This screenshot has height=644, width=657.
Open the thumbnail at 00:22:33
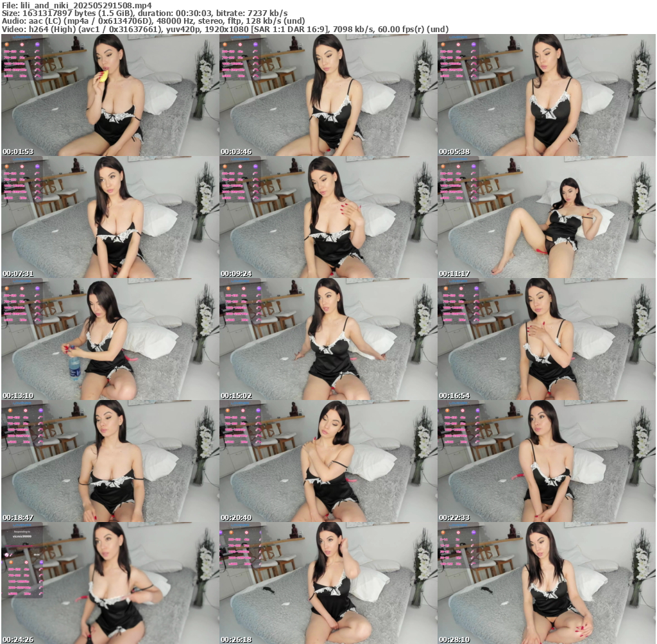click(547, 461)
